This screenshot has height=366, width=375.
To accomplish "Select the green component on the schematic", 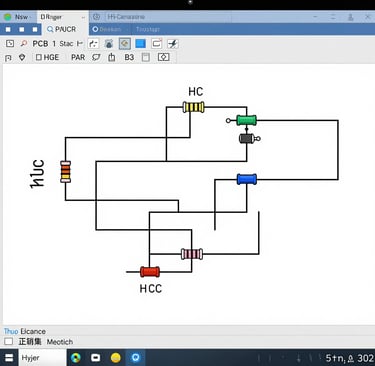I will [246, 120].
